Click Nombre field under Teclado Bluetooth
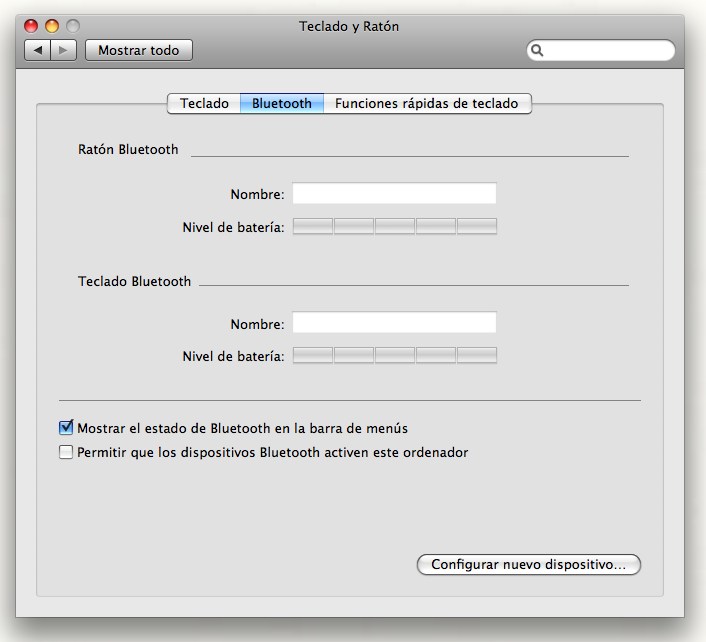The height and width of the screenshot is (642, 706). 394,322
